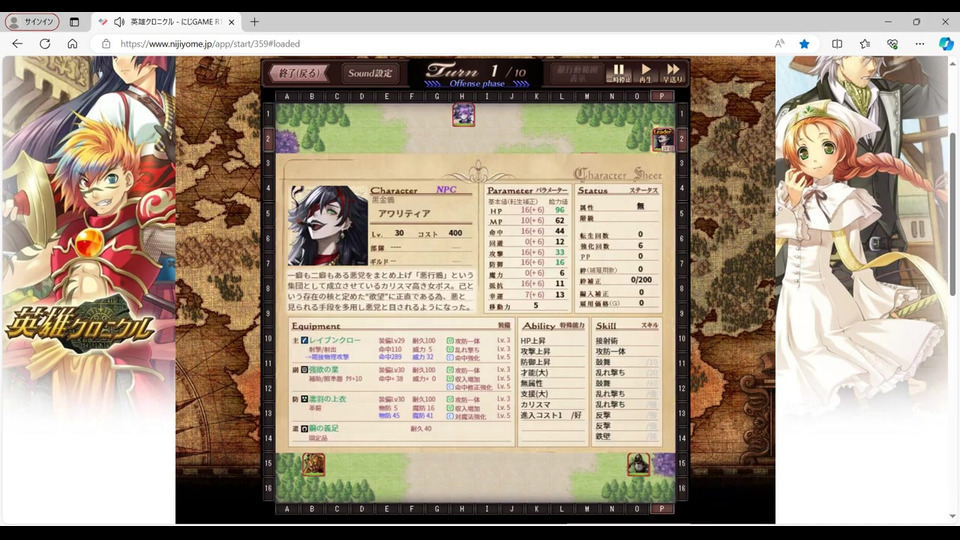
Task: Go back with the browser back arrow
Action: 17,44
